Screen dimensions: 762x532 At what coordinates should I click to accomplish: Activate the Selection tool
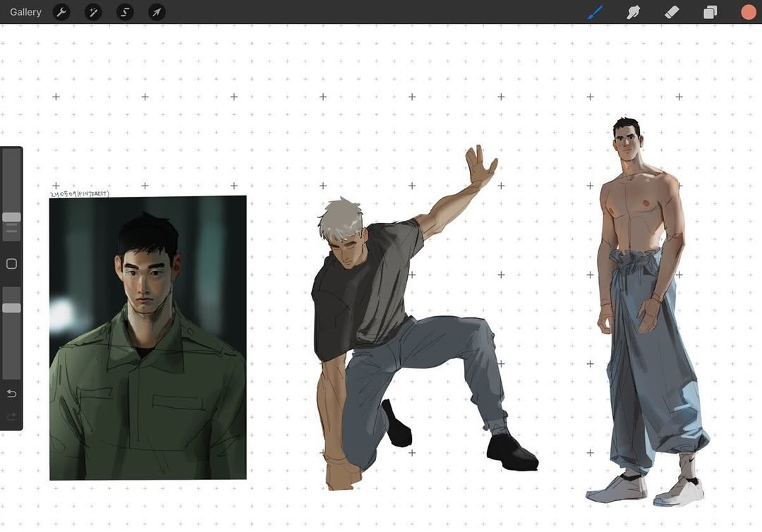pyautogui.click(x=125, y=12)
